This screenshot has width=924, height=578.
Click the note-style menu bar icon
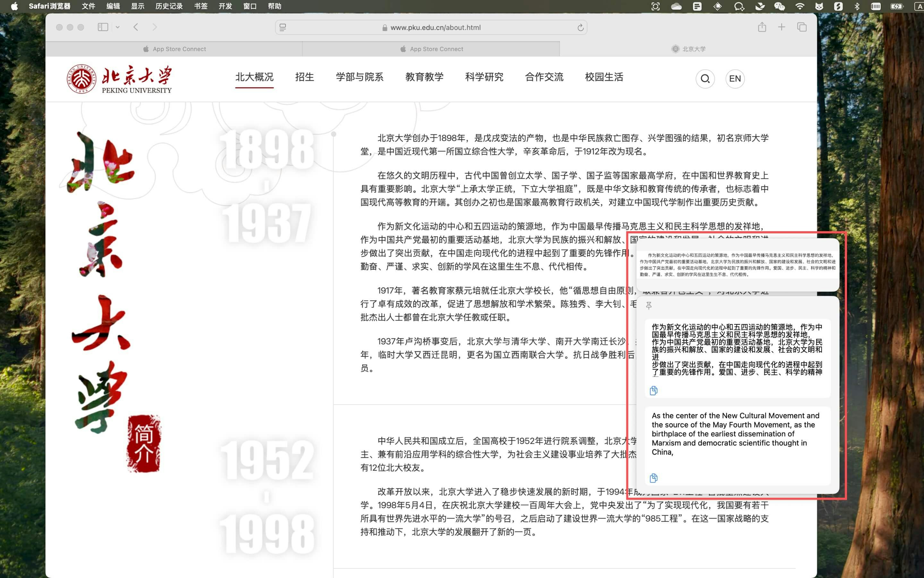coord(697,6)
